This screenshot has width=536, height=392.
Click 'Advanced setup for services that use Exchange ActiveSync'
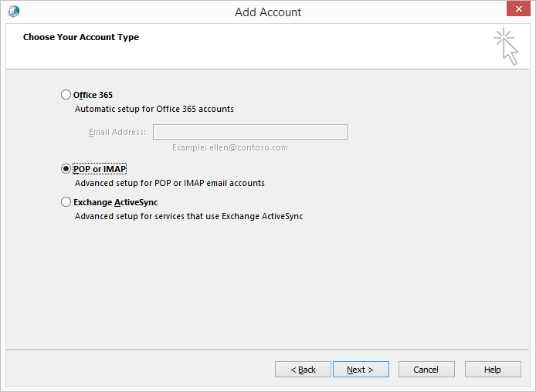[188, 216]
